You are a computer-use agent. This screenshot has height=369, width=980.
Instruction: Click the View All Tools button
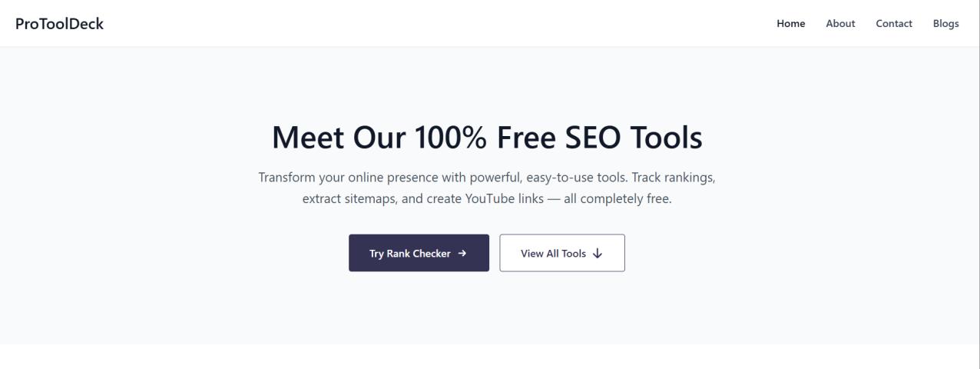(x=561, y=253)
